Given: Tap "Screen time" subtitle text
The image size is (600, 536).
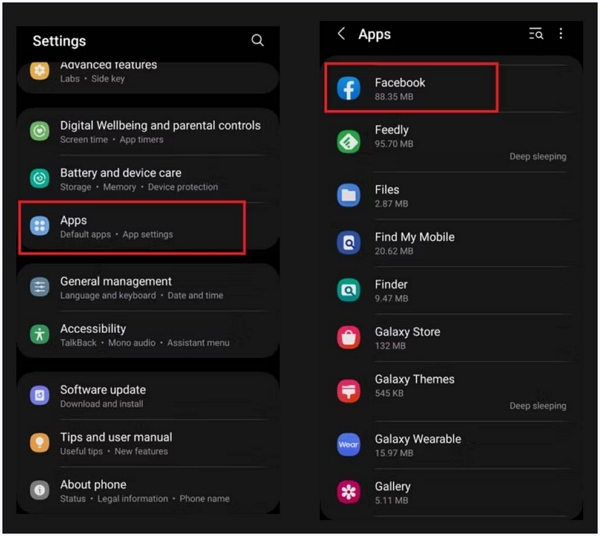Looking at the screenshot, I should click(84, 140).
